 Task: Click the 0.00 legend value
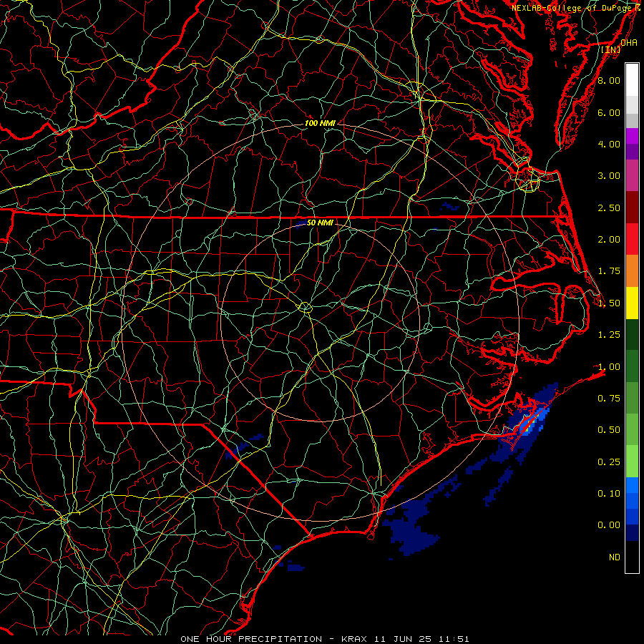tap(609, 525)
